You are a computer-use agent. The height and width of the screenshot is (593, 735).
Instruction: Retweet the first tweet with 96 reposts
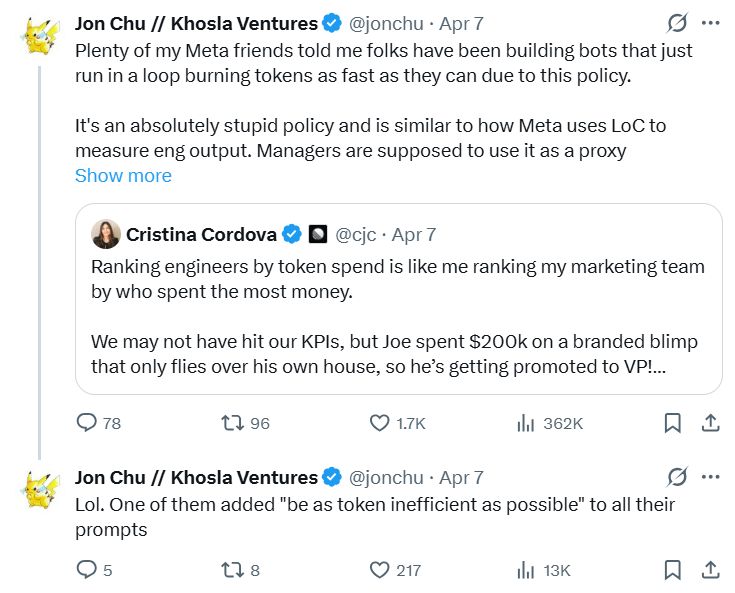click(x=231, y=423)
